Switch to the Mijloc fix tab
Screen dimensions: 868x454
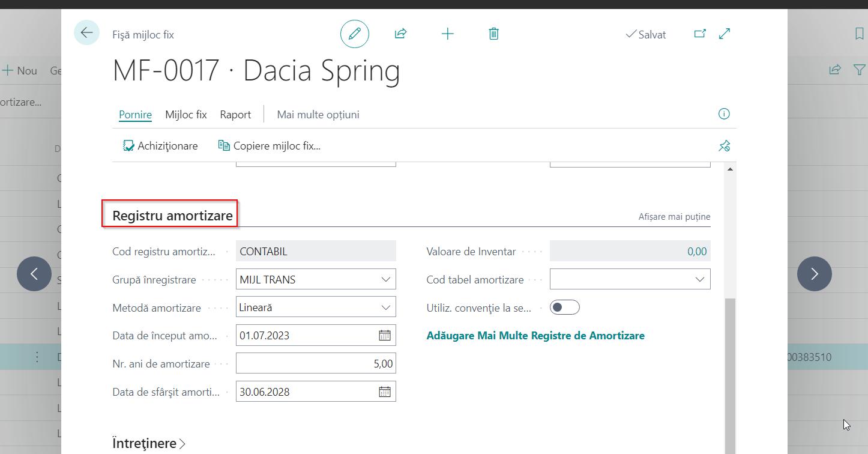coord(185,115)
